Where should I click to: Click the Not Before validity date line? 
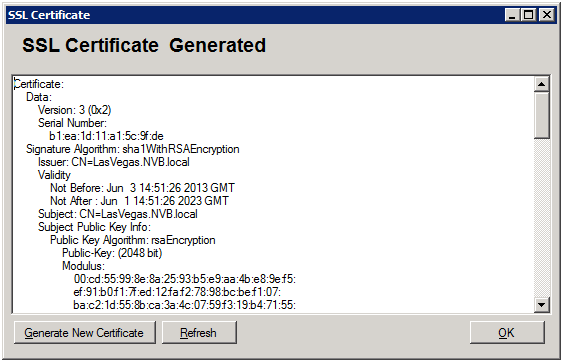[x=142, y=188]
